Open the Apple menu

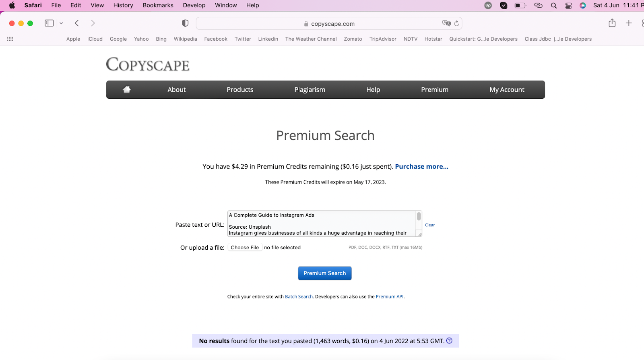pos(12,5)
